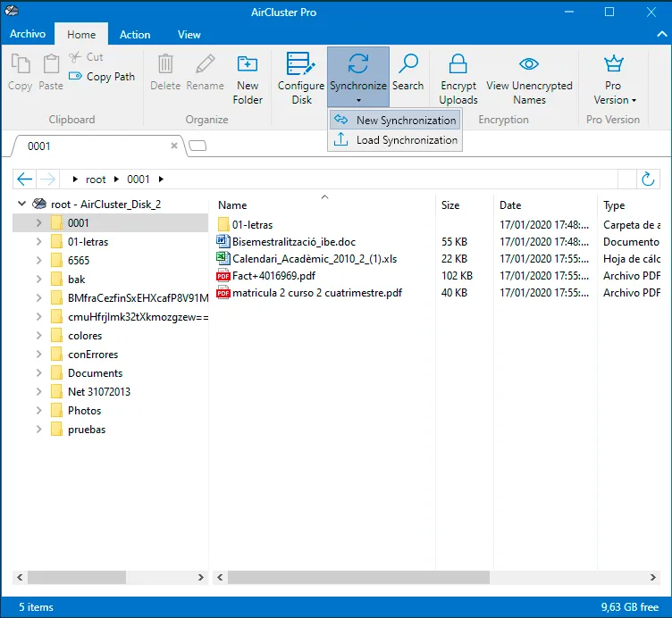
Task: Refresh the folder listing
Action: 648,179
